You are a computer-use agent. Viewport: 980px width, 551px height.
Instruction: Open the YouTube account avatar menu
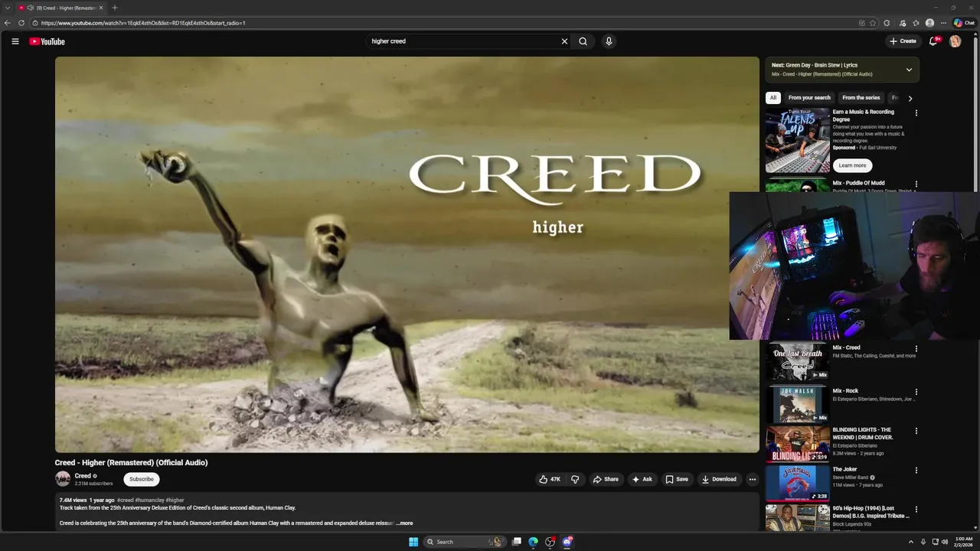tap(955, 41)
